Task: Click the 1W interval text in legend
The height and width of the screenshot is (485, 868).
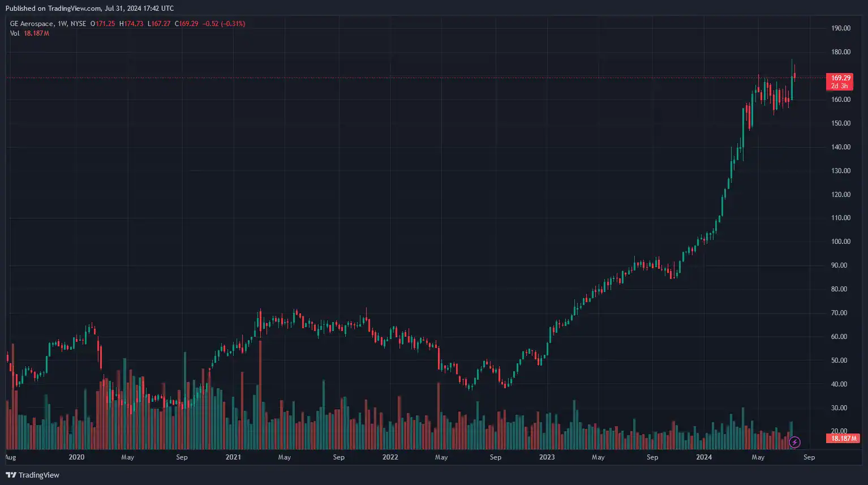Action: [x=62, y=24]
